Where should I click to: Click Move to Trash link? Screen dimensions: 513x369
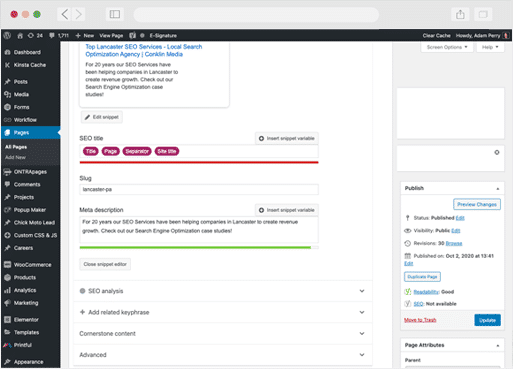point(420,320)
